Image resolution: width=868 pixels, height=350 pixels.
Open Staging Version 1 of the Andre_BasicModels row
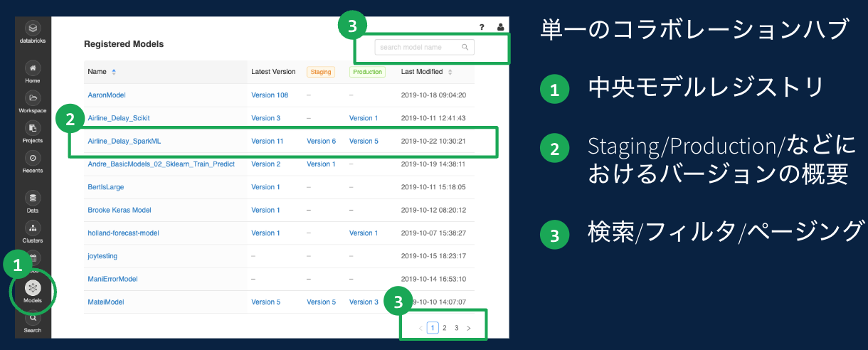321,164
